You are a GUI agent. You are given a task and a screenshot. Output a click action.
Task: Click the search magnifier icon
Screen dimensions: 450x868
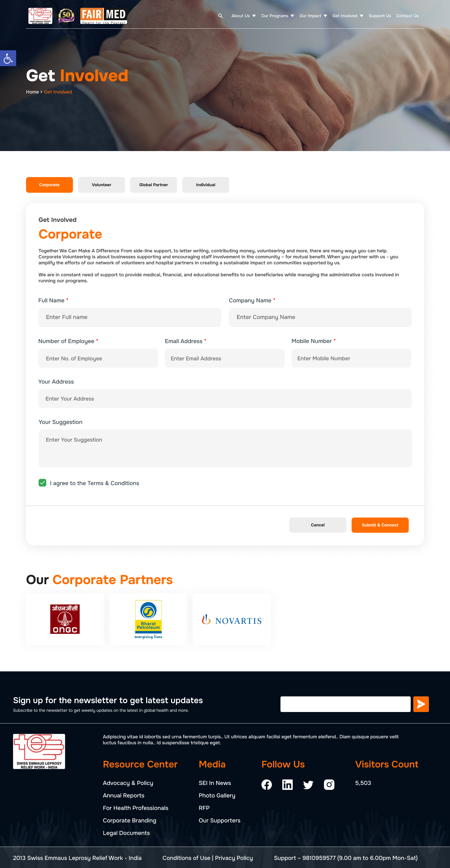(220, 16)
